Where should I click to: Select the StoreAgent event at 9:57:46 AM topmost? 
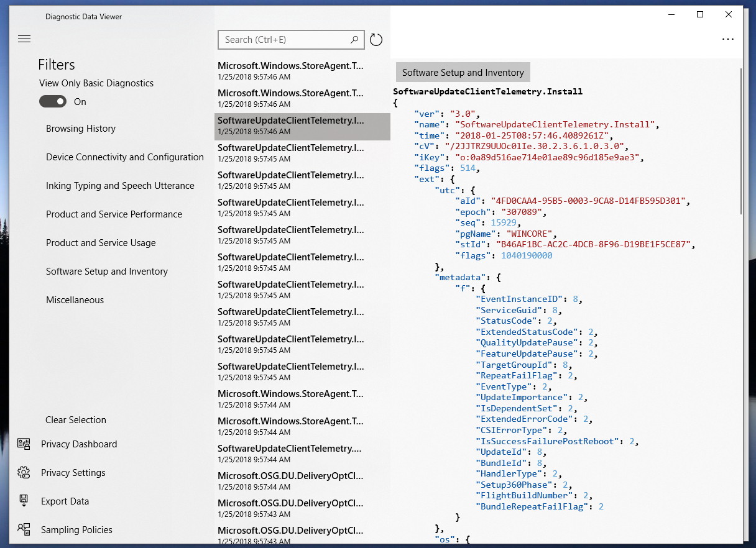[x=302, y=71]
